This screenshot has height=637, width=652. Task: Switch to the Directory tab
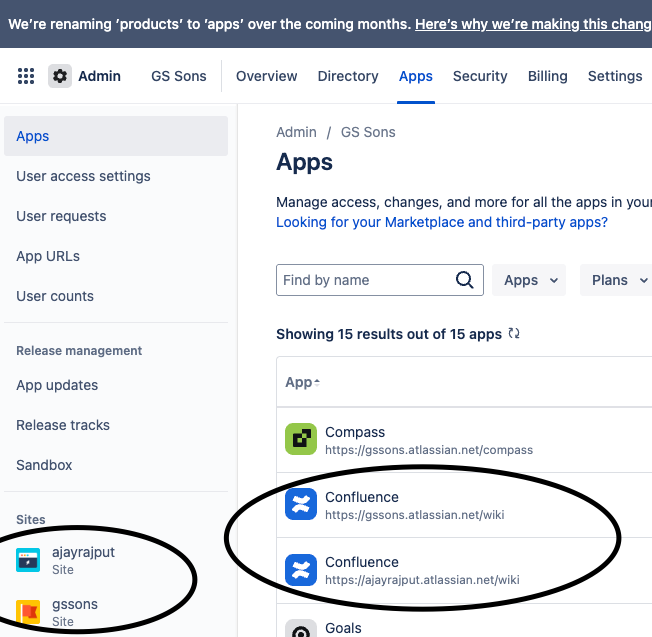348,76
